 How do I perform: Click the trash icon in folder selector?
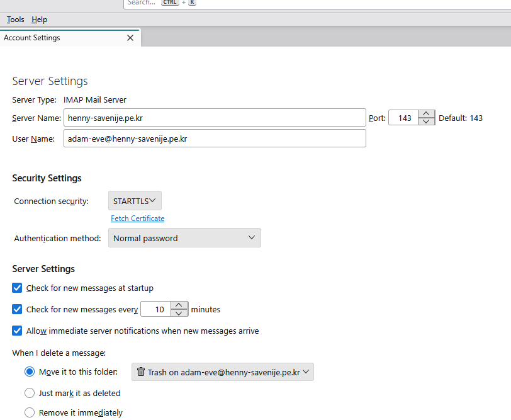coord(141,372)
